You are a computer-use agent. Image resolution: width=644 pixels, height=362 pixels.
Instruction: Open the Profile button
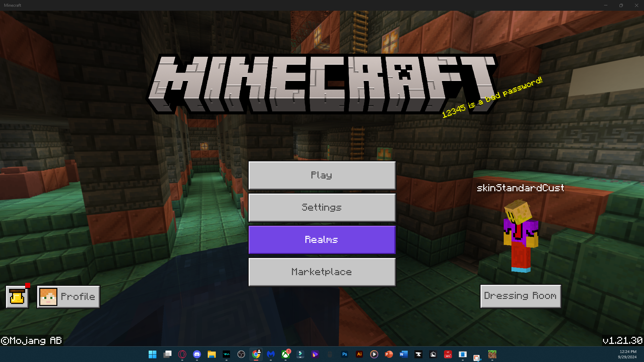[68, 297]
